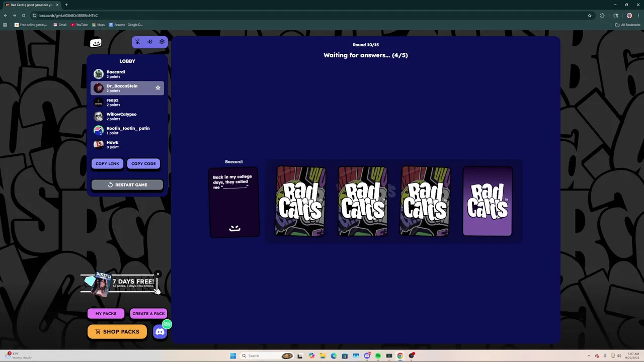Open the weather widget on taskbar
Image resolution: width=644 pixels, height=362 pixels.
click(18, 356)
